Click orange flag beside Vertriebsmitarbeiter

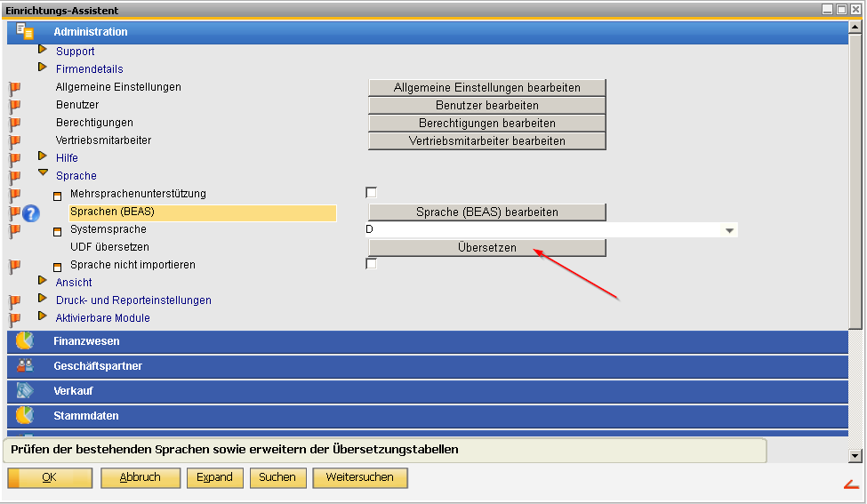pos(15,141)
